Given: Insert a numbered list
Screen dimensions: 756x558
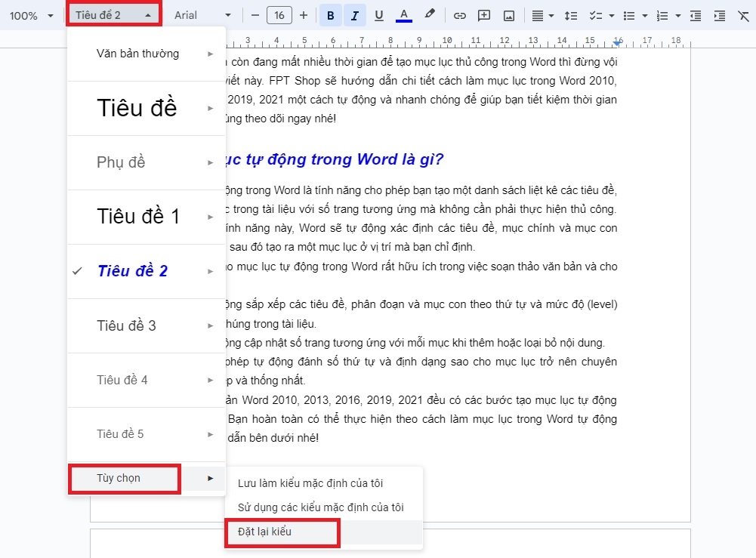Looking at the screenshot, I should [662, 15].
